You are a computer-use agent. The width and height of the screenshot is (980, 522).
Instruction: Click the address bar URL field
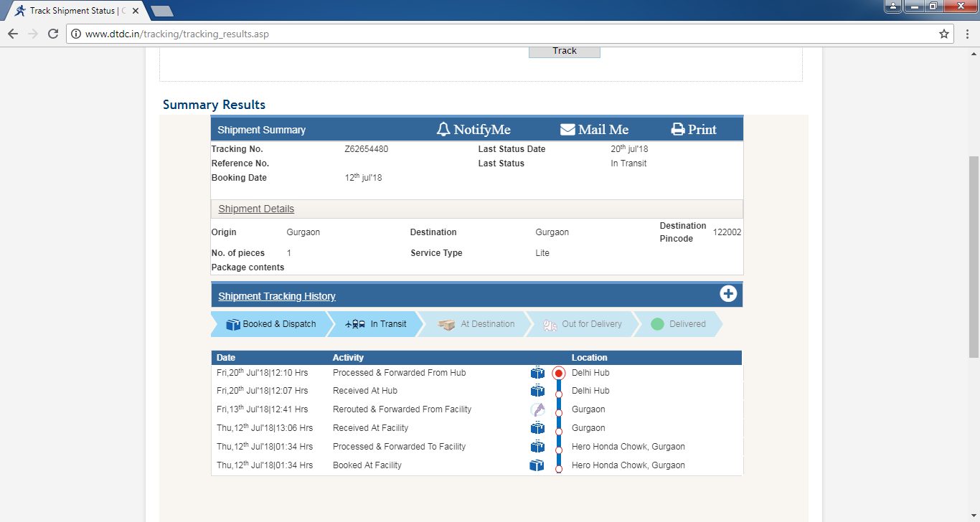tap(502, 34)
